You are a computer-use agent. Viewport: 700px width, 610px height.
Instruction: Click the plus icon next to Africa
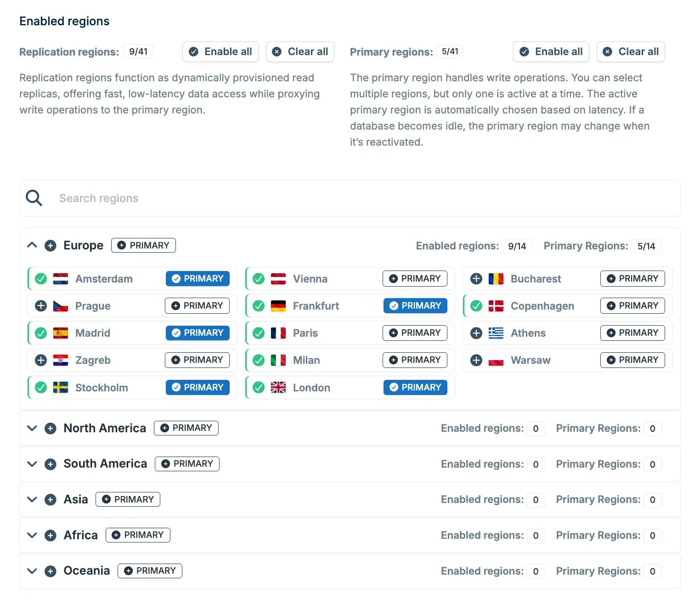(51, 535)
